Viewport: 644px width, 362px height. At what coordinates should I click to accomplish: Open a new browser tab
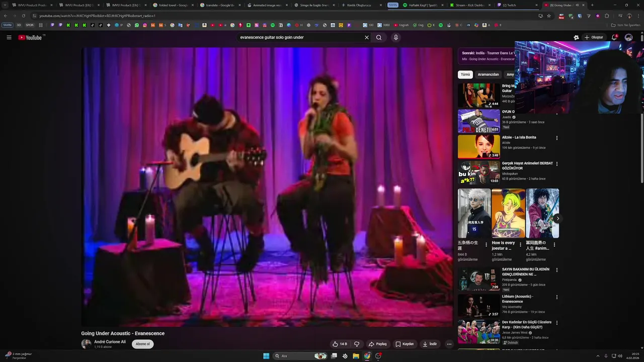pos(592,5)
